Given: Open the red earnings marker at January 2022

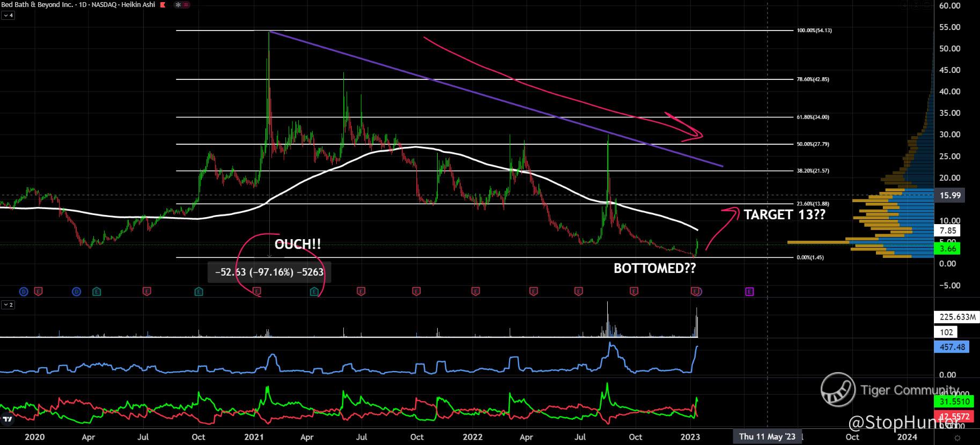Looking at the screenshot, I should point(475,292).
